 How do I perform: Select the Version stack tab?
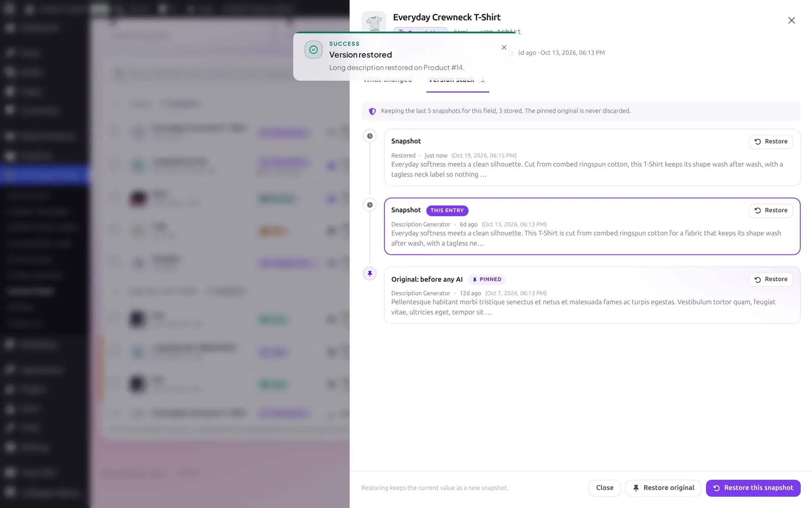pos(458,79)
